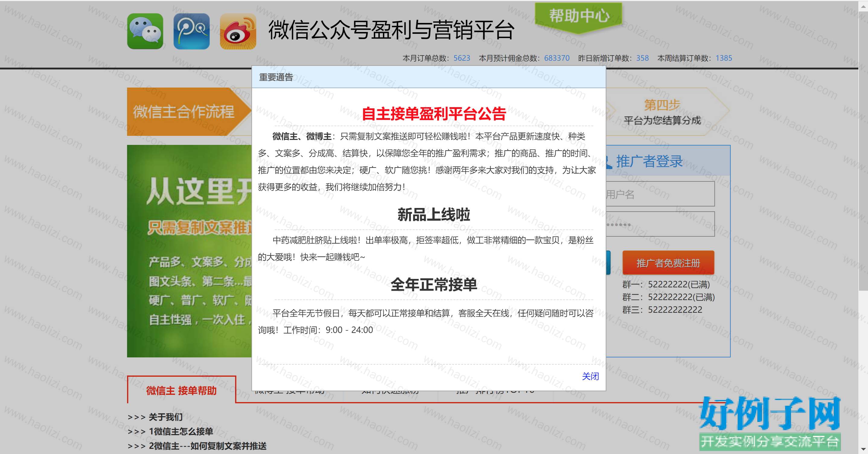This screenshot has width=868, height=454.
Task: Close the 重要通告 popup via 关闭
Action: click(x=590, y=376)
